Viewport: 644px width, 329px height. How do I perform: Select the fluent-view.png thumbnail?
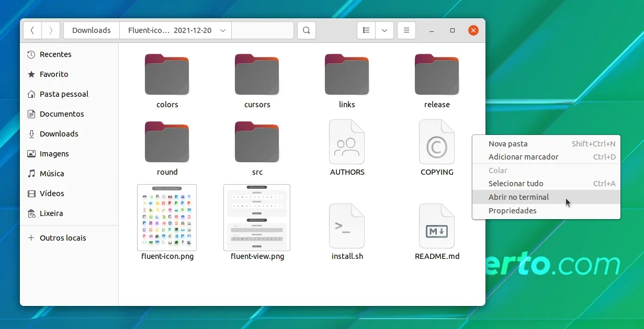(257, 218)
